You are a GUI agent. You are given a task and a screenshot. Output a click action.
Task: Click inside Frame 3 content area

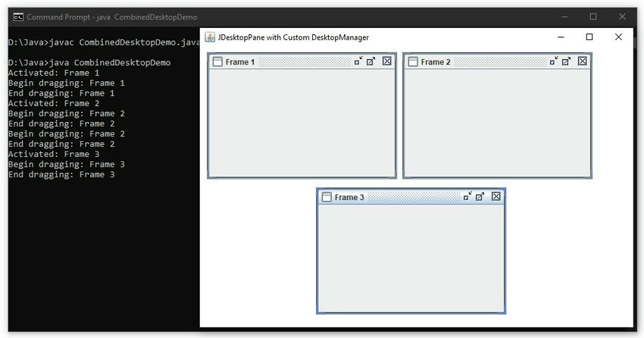tap(411, 258)
